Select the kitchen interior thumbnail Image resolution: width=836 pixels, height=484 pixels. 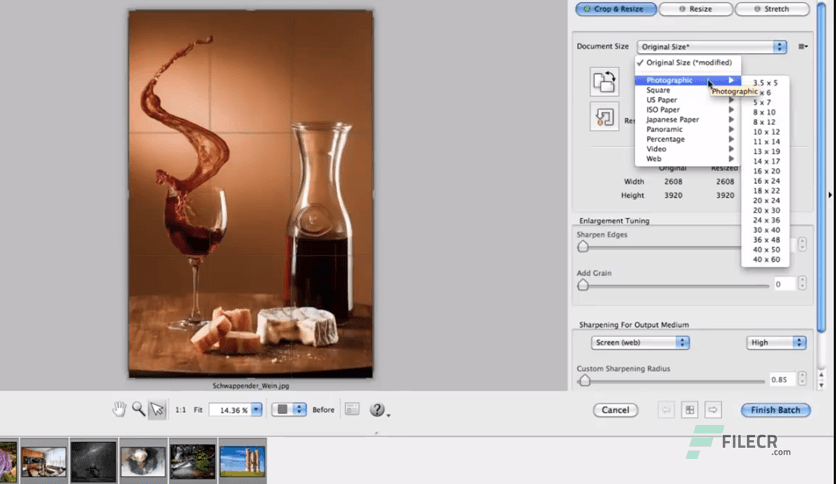tap(44, 461)
